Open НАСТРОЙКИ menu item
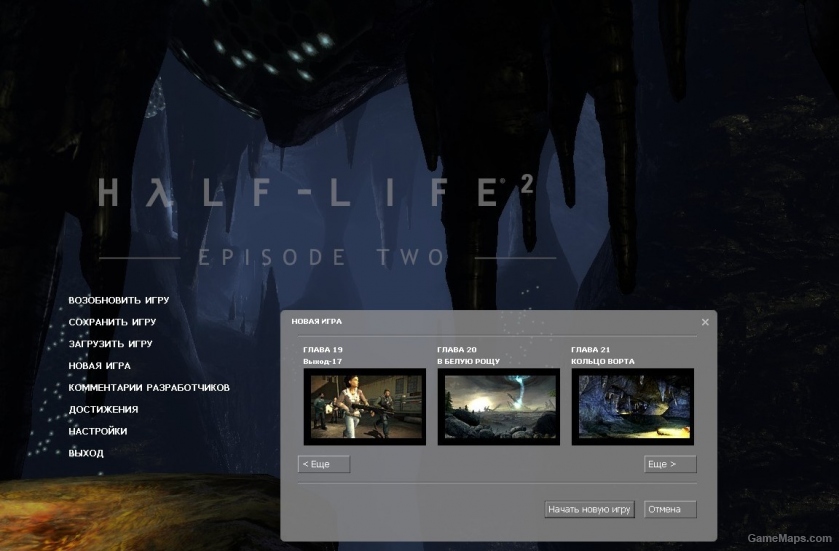 (x=98, y=431)
